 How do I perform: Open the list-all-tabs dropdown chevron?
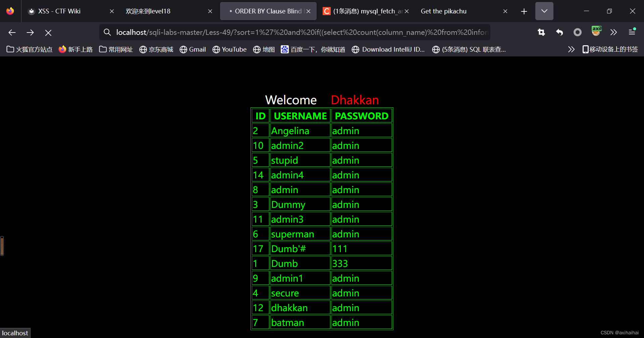[544, 11]
